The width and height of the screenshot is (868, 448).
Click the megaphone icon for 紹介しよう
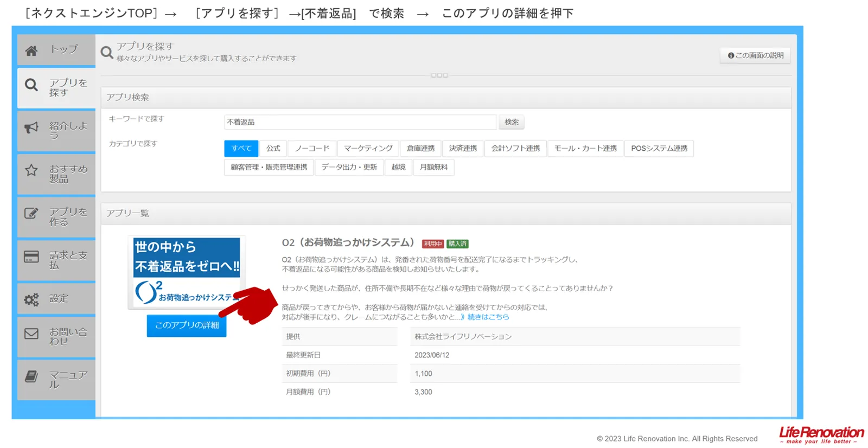31,127
